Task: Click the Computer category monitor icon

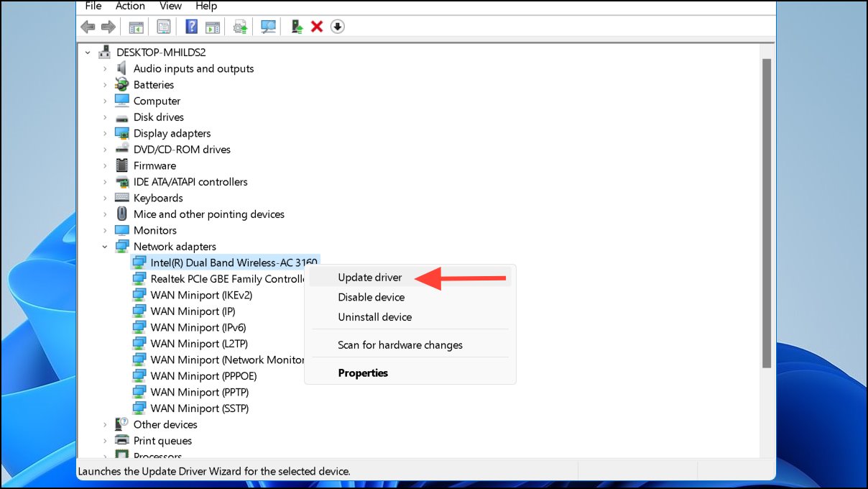Action: (121, 101)
